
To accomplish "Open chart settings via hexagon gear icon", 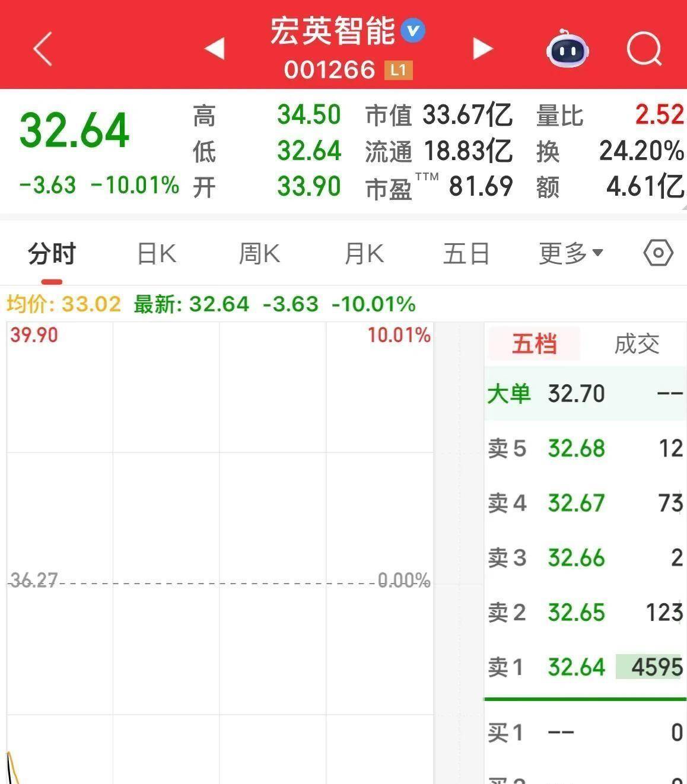I will point(659,253).
